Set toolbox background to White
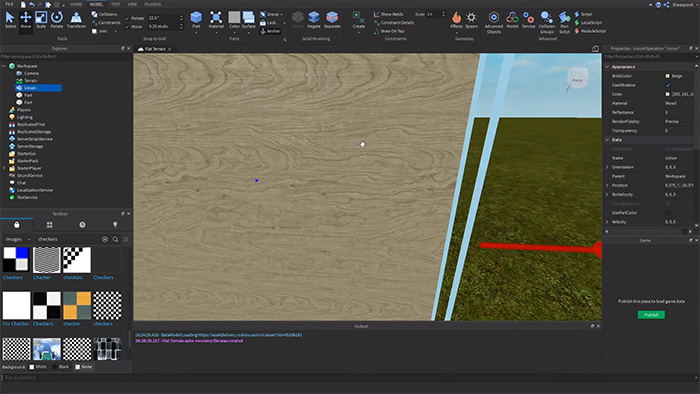The width and height of the screenshot is (700, 394). pyautogui.click(x=32, y=367)
